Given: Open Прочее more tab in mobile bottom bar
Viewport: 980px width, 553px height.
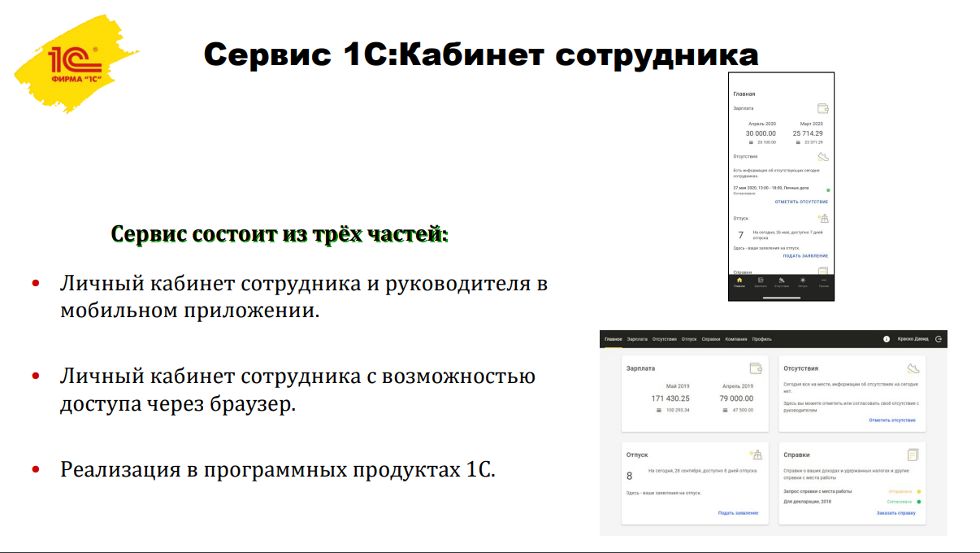Looking at the screenshot, I should (x=824, y=282).
